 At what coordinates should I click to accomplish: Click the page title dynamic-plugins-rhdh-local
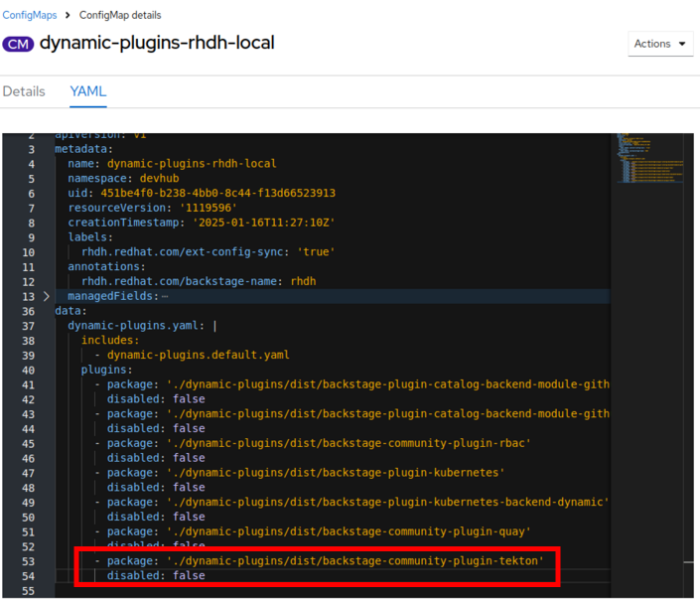click(157, 44)
